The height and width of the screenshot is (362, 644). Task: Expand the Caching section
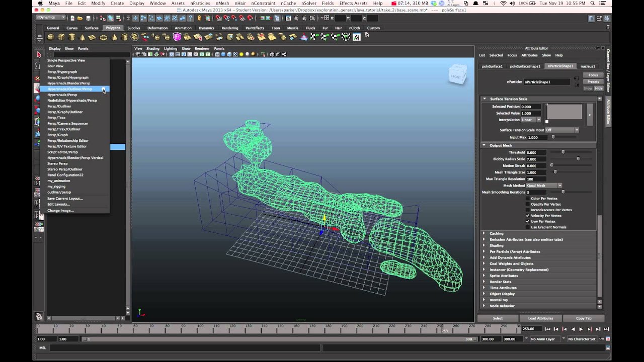point(538,233)
